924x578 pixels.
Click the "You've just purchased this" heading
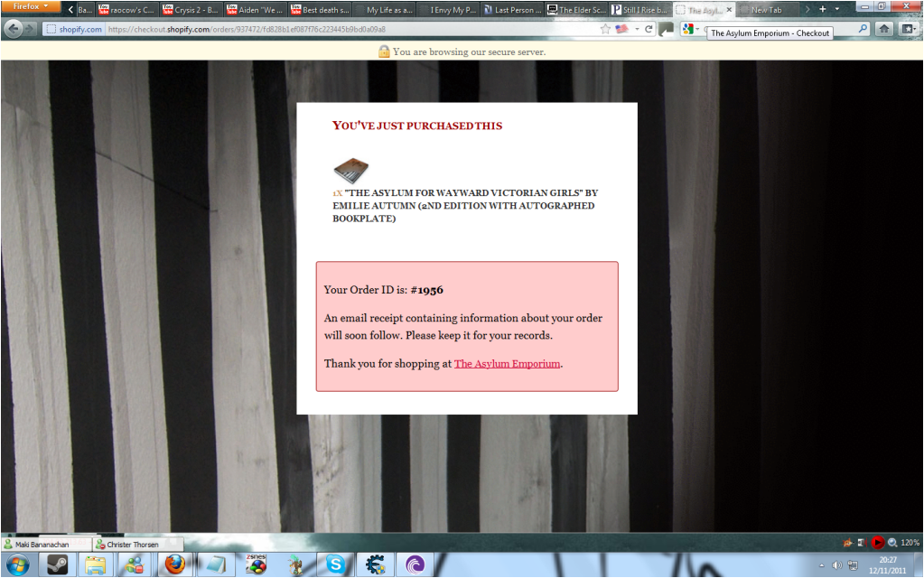click(x=417, y=126)
